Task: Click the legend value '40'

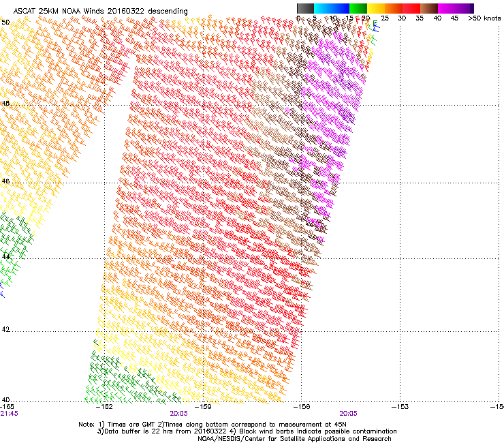Action: coord(437,18)
